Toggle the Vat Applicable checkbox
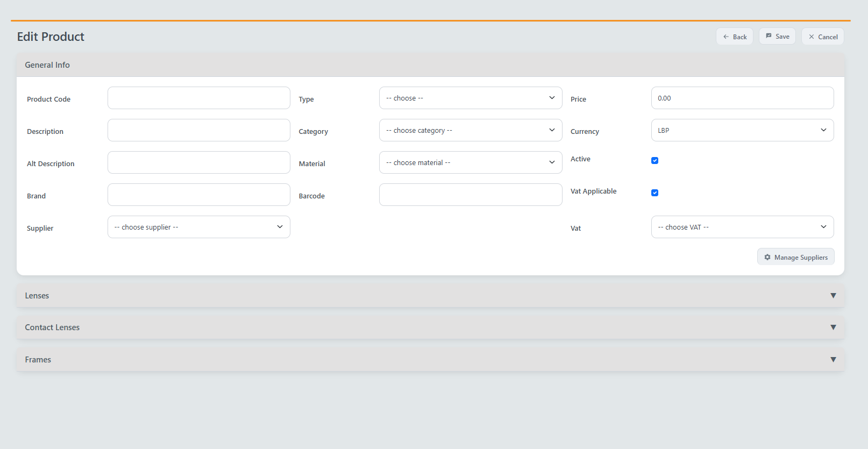This screenshot has height=449, width=868. click(x=654, y=193)
